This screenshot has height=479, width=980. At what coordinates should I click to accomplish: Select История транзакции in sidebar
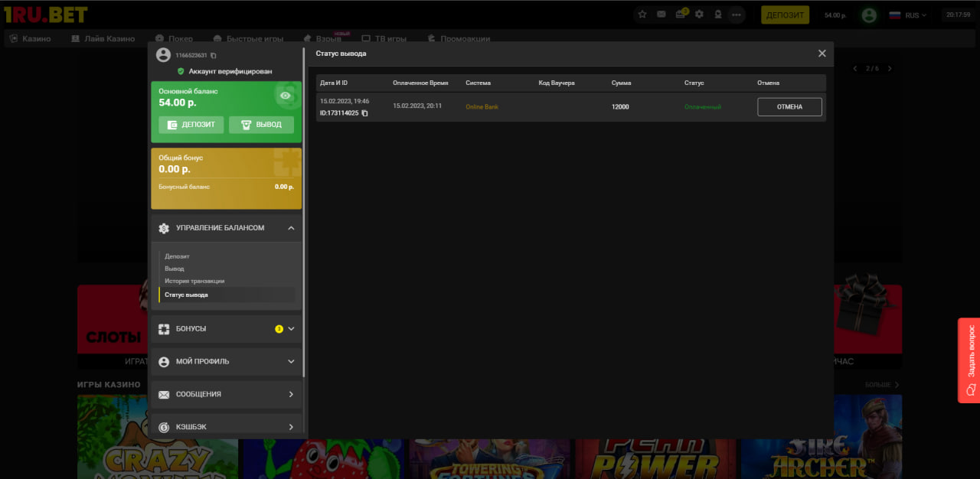(x=194, y=281)
